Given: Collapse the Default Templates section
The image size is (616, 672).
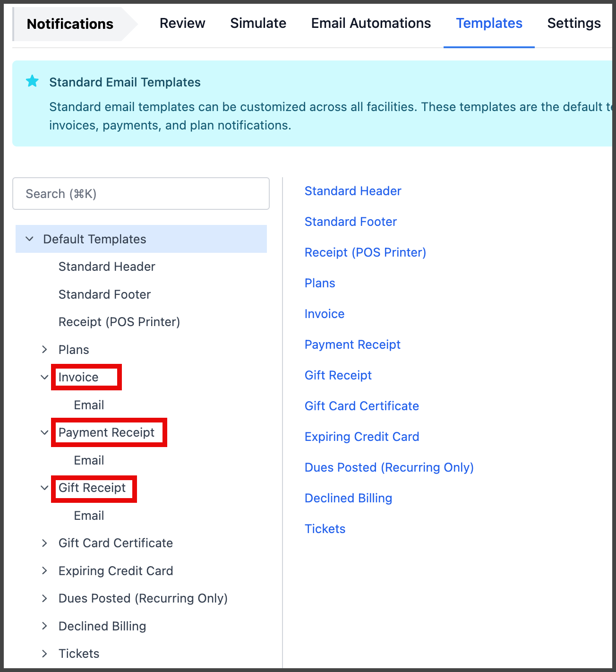Looking at the screenshot, I should pyautogui.click(x=29, y=239).
